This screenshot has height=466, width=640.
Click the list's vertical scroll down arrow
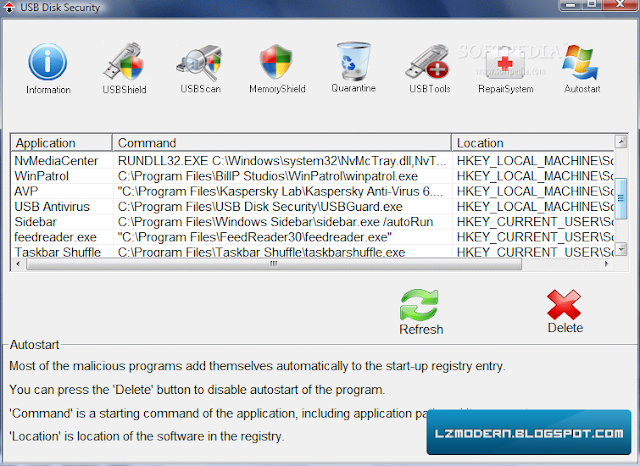point(621,249)
